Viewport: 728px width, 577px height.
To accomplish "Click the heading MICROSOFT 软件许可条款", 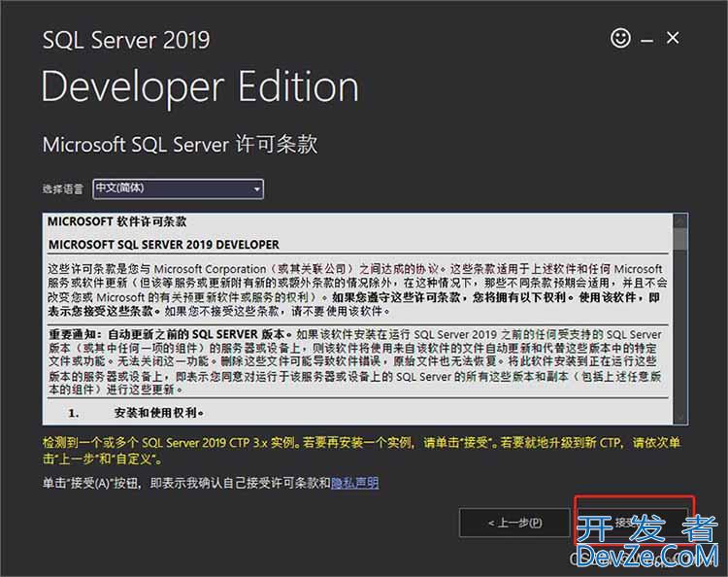I will pyautogui.click(x=117, y=221).
